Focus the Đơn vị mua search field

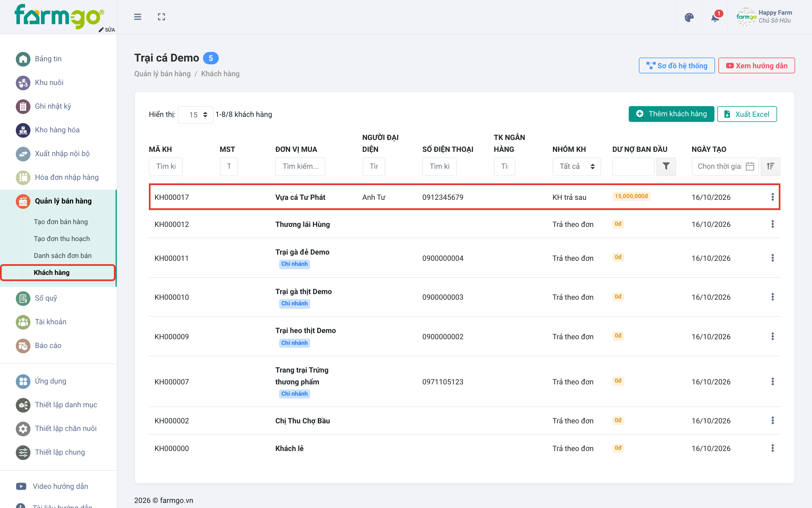click(x=300, y=166)
